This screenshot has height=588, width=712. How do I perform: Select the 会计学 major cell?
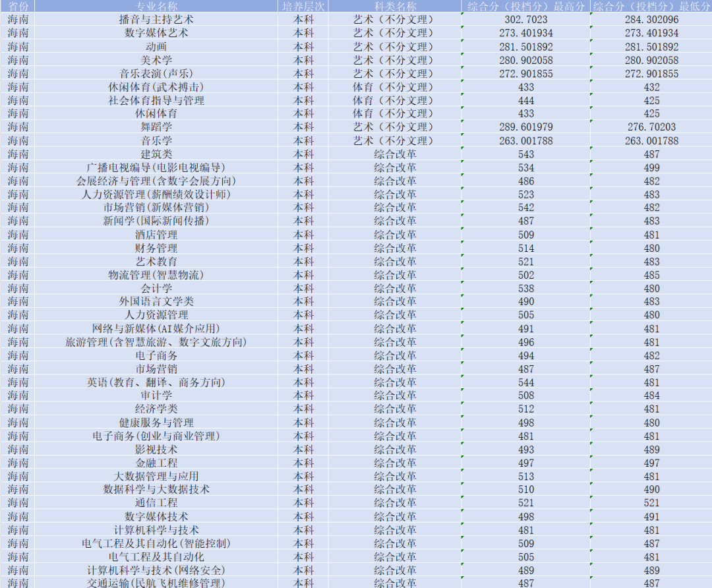click(156, 288)
